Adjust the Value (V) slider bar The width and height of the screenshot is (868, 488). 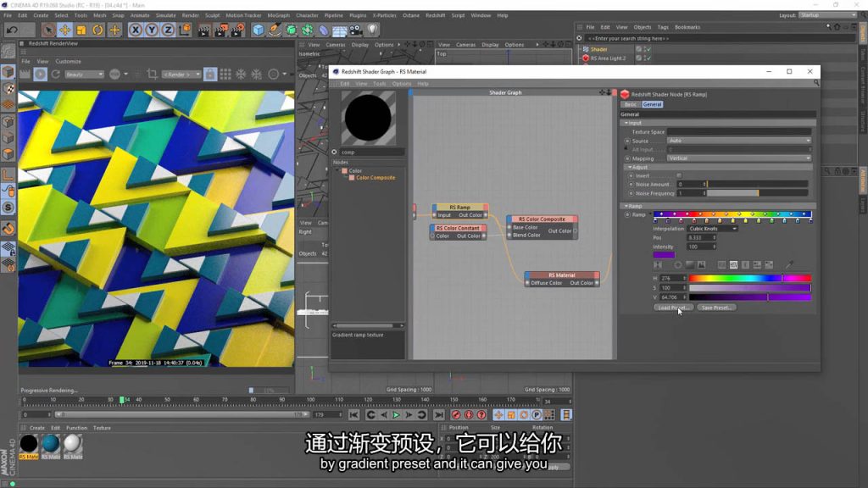tap(750, 297)
